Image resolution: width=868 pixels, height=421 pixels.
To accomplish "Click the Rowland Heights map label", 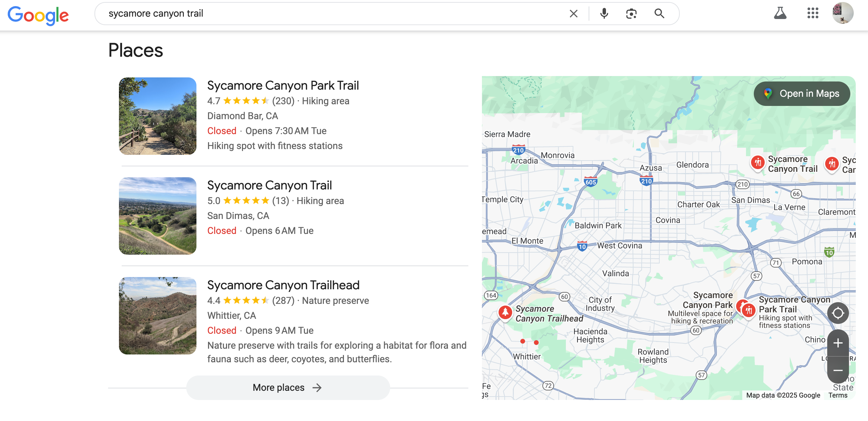I will tap(653, 356).
